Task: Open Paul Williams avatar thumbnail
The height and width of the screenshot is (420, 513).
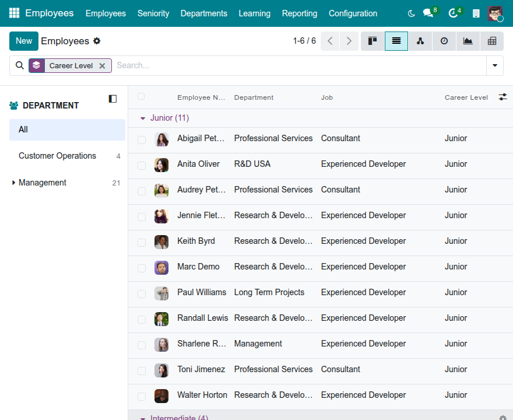Action: coord(161,293)
